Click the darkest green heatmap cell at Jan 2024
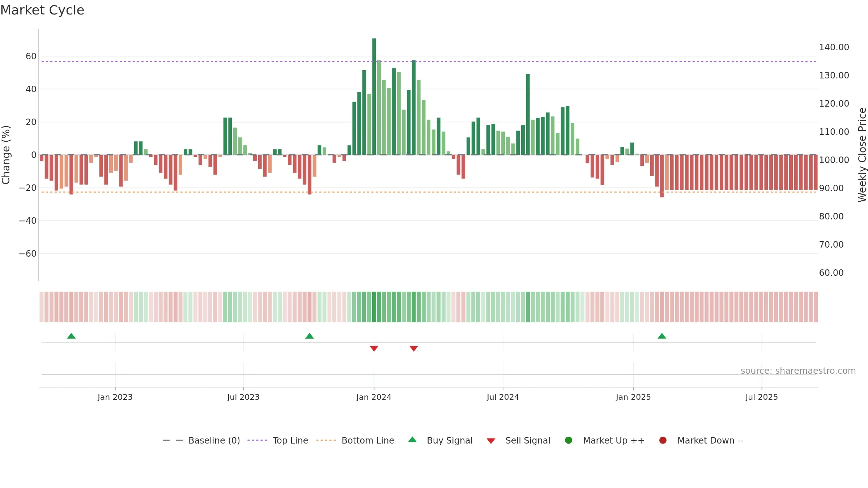Screen dimensions: 868x488 (x=374, y=307)
